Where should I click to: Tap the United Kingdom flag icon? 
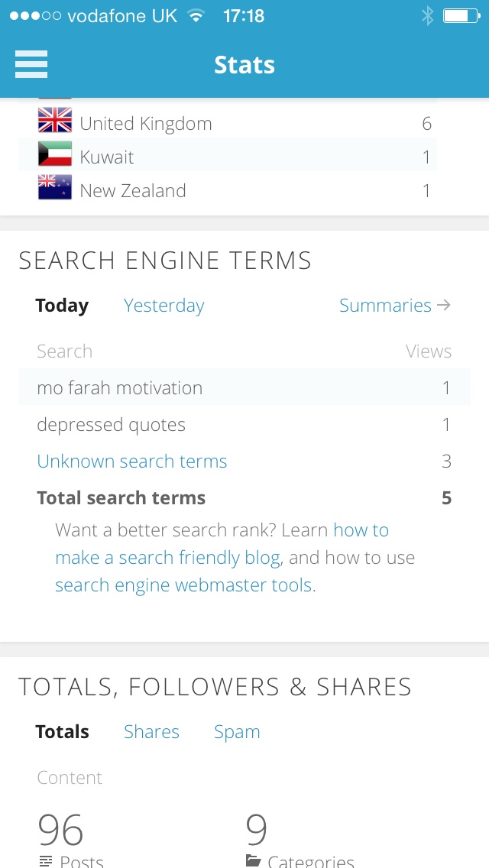point(55,122)
